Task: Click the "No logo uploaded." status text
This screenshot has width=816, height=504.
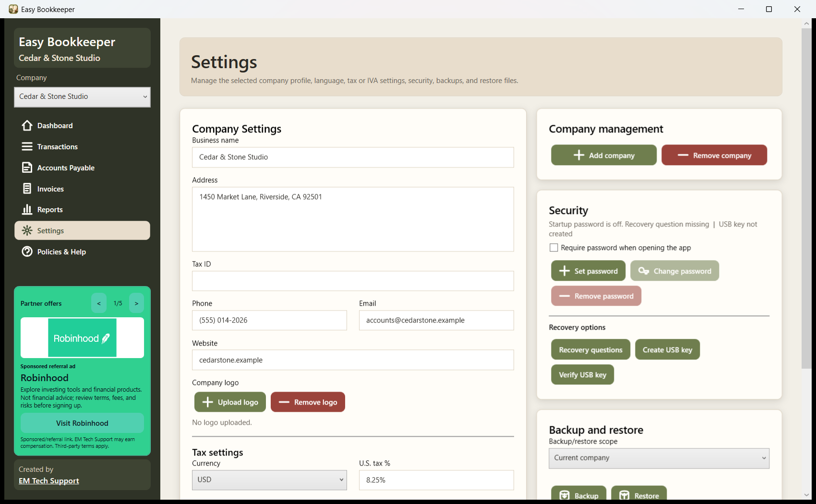Action: 222,422
